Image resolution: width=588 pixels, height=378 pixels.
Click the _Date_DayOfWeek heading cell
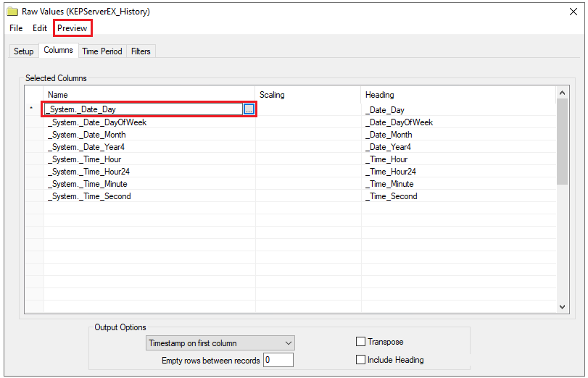pyautogui.click(x=459, y=122)
